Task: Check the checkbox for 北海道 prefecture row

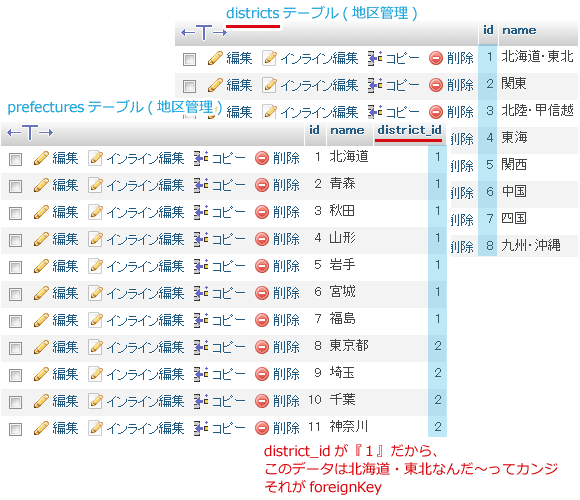Action: tap(16, 159)
